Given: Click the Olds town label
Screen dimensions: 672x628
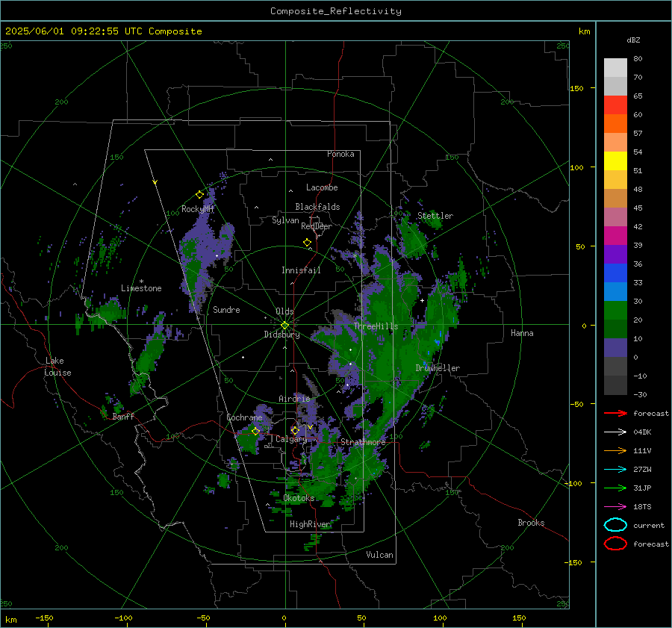Looking at the screenshot, I should pyautogui.click(x=284, y=311).
